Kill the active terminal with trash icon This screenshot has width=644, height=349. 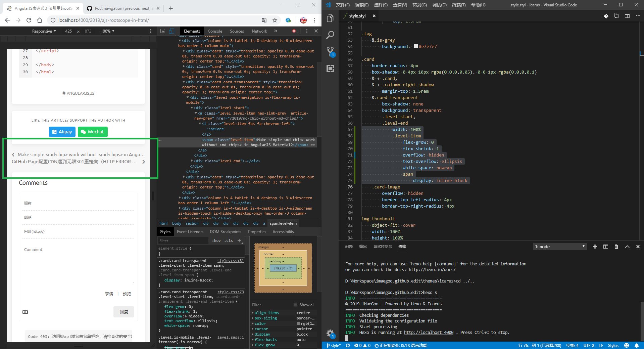pos(616,247)
